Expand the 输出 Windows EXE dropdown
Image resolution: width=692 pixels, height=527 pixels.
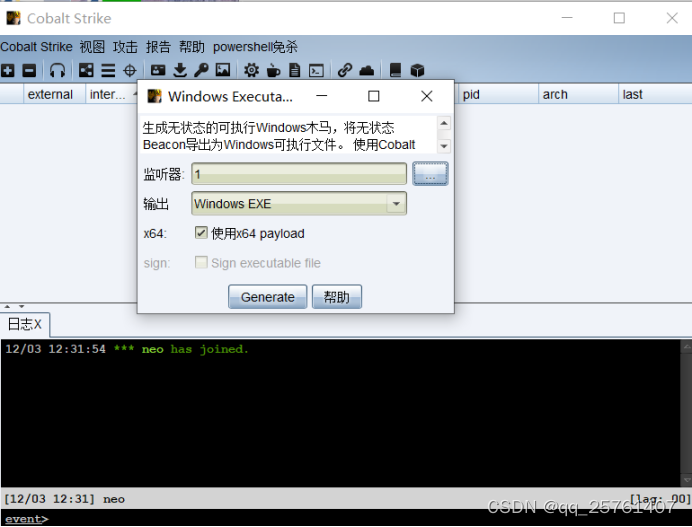396,203
